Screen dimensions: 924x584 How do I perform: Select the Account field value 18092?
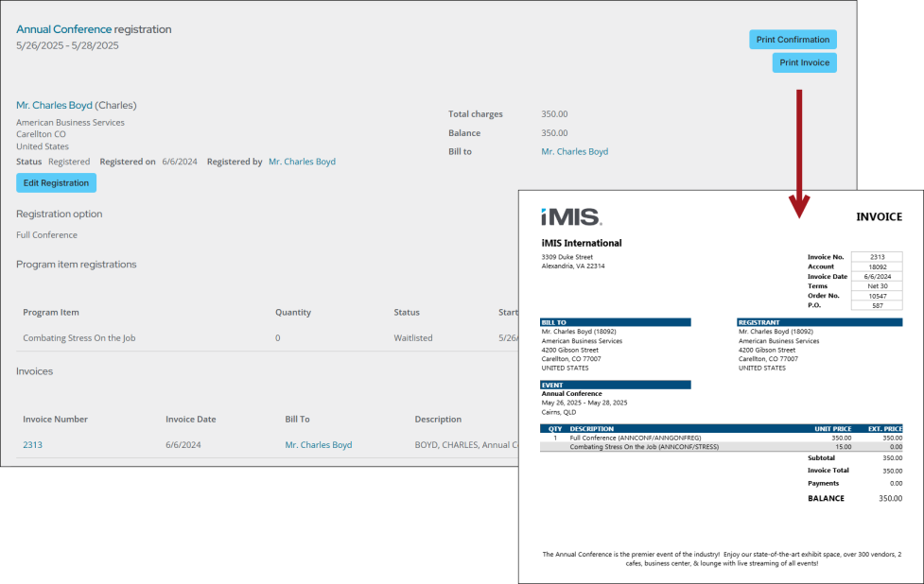coord(877,266)
